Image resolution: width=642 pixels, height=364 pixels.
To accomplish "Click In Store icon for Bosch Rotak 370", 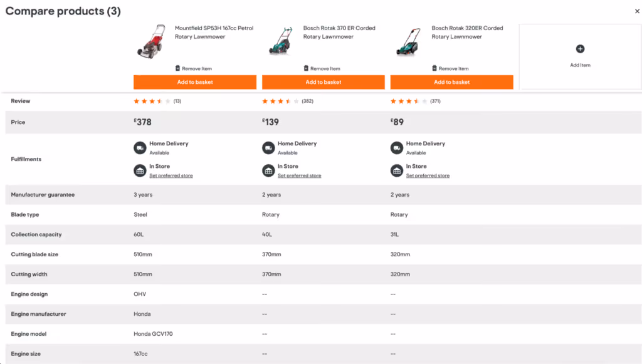I will (268, 170).
